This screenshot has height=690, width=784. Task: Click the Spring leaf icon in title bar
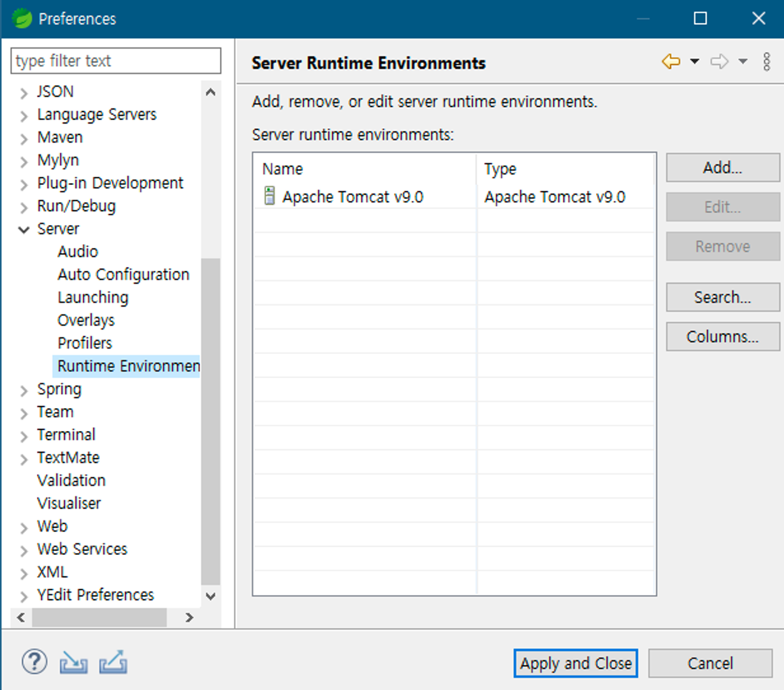point(22,18)
